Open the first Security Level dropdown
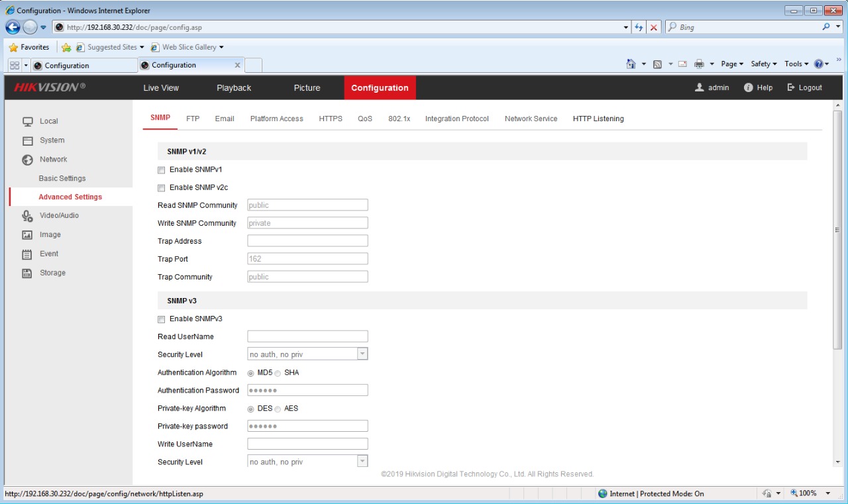 pos(307,354)
